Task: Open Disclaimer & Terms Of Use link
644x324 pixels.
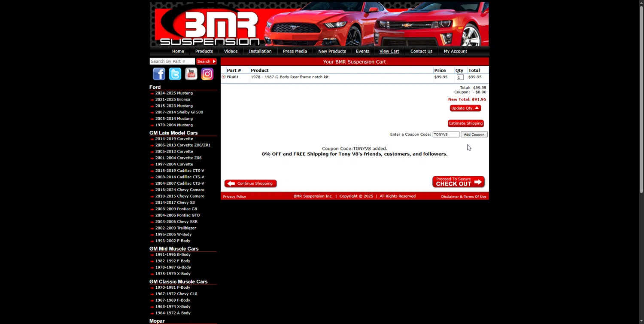Action: [x=464, y=197]
